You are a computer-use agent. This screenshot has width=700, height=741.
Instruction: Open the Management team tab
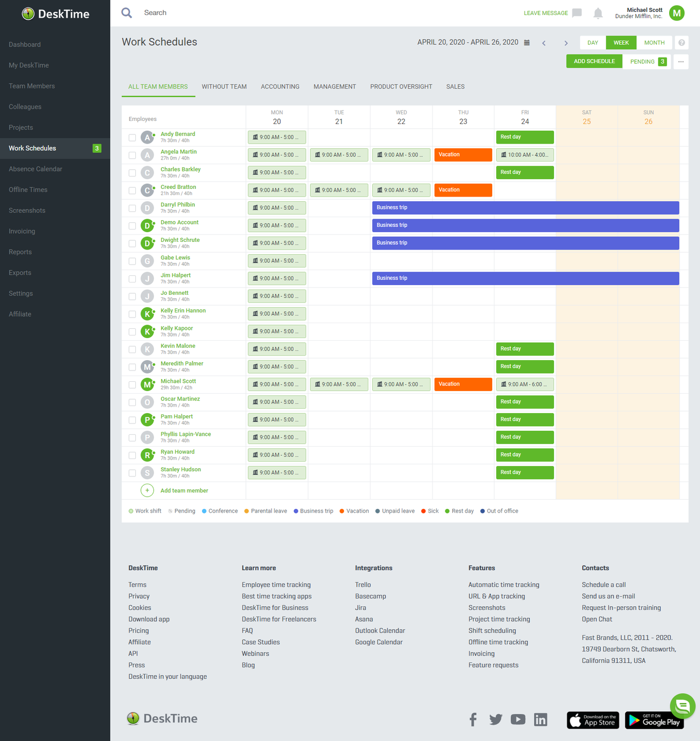click(x=335, y=86)
